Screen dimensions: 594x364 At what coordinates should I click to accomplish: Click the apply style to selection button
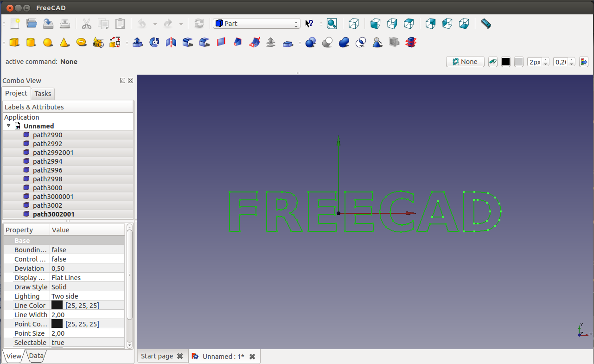tap(583, 62)
